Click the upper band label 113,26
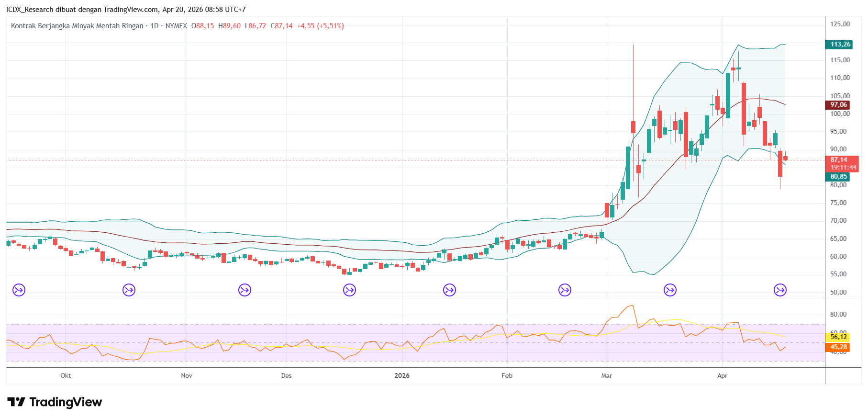Screen dimensions: 868x420 pyautogui.click(x=839, y=45)
